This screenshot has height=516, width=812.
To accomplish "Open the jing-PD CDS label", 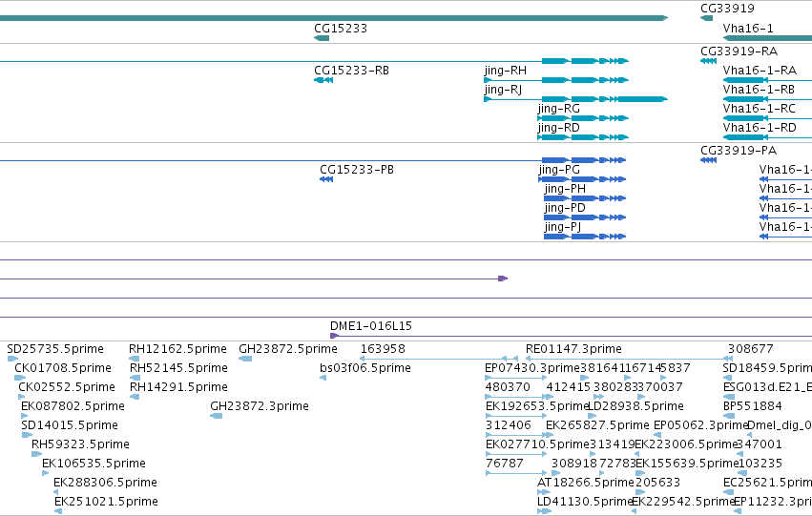I will point(565,208).
